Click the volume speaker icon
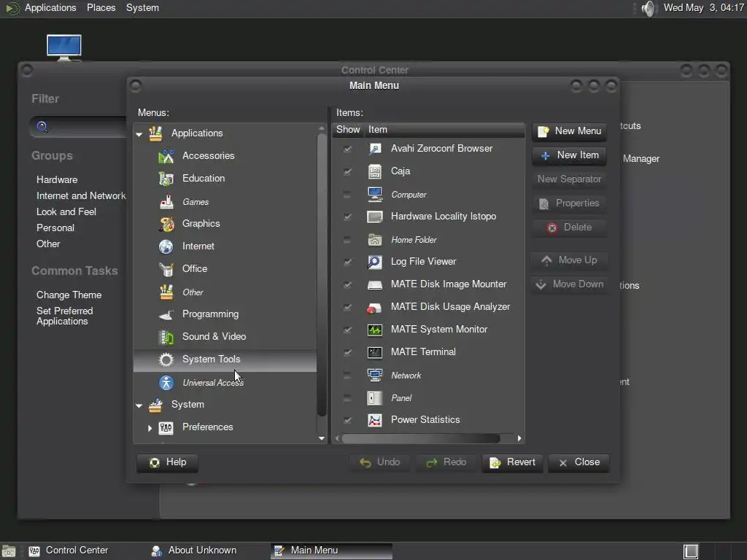The image size is (747, 560). tap(649, 8)
